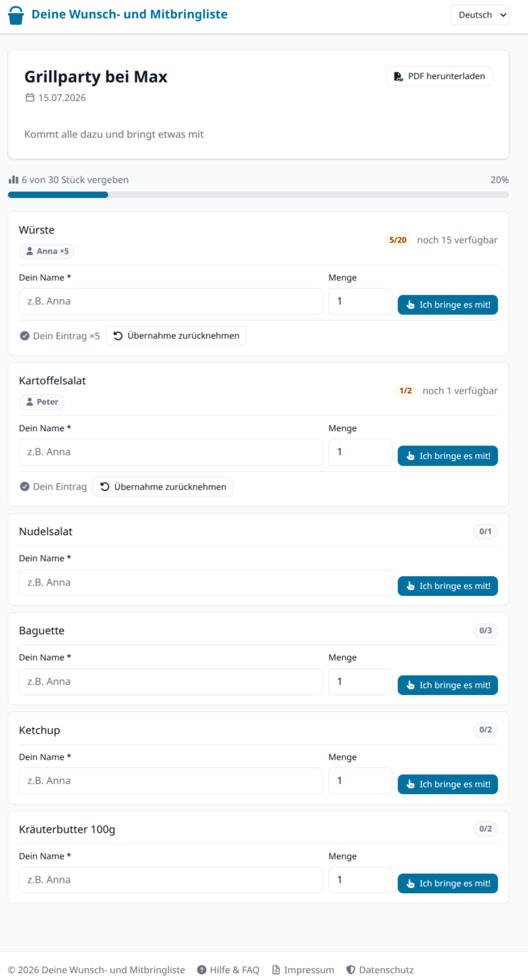Click the PDF file icon
The height and width of the screenshot is (980, 528).
click(398, 76)
